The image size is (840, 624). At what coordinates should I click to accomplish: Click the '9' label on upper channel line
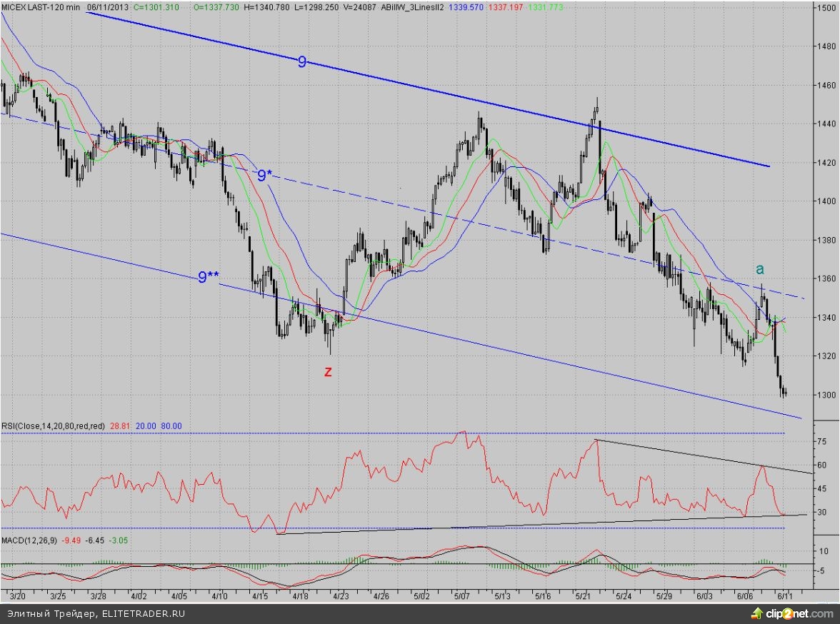coord(301,62)
